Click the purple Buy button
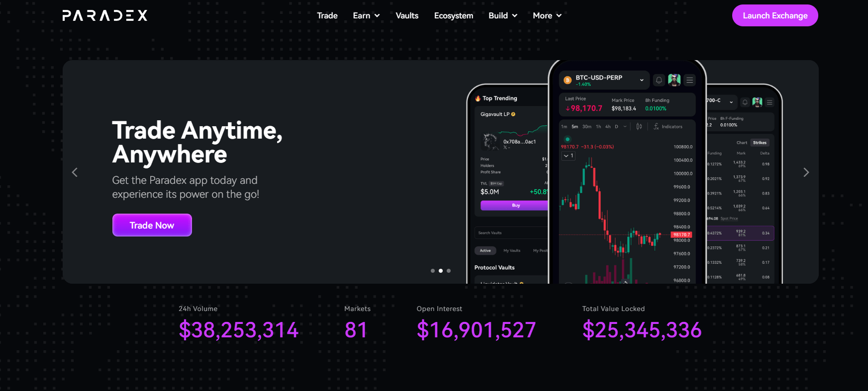The image size is (868, 391). click(x=515, y=205)
